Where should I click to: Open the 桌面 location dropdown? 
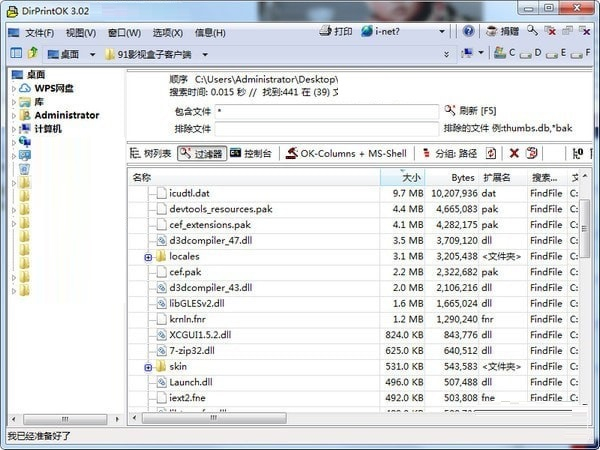pos(93,54)
